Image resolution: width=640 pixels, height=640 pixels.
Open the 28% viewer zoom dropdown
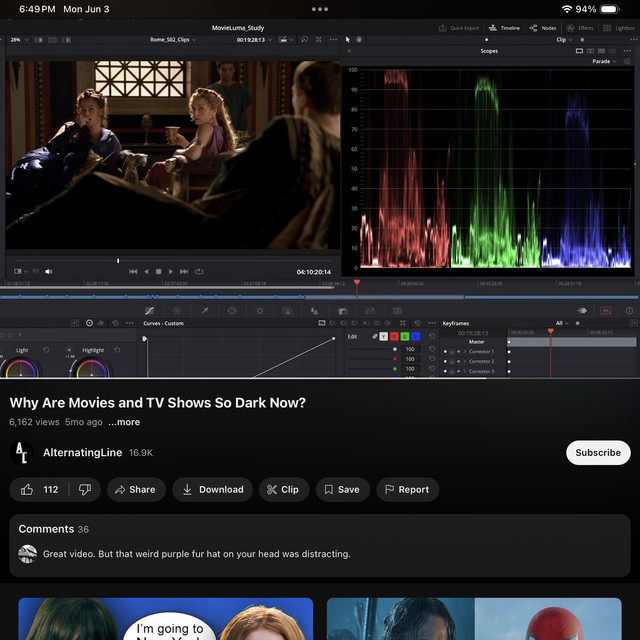click(19, 40)
